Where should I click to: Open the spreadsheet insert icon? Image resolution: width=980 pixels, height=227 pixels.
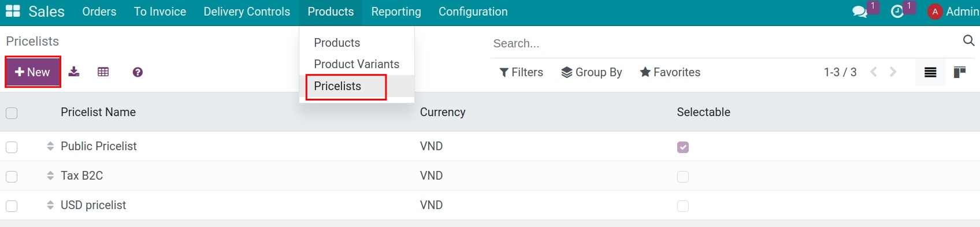click(x=103, y=72)
